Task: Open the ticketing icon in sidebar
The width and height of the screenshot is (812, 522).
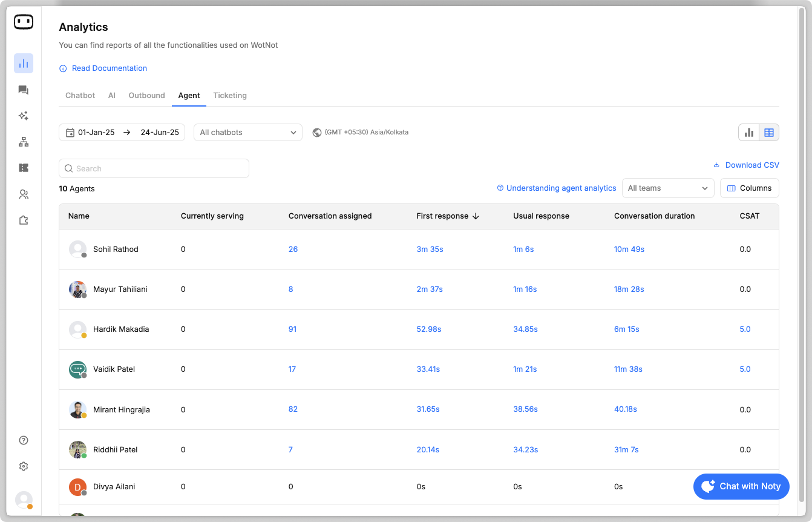Action: pos(24,168)
